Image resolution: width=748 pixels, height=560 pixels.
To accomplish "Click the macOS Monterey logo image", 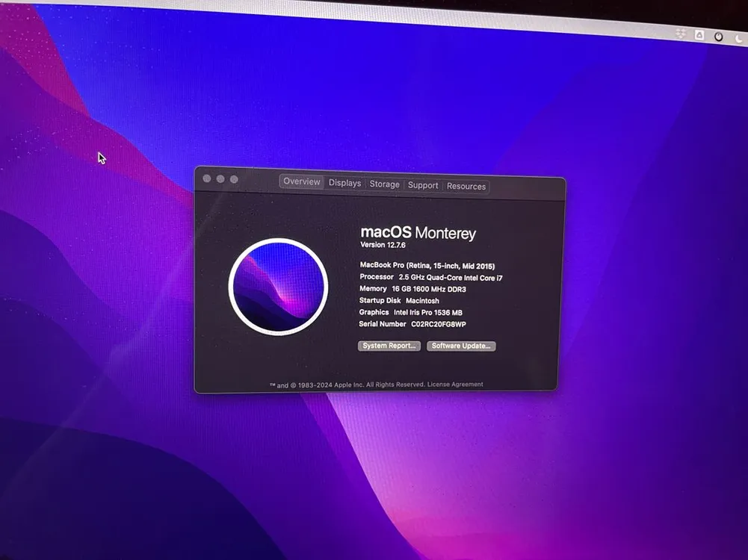I will tap(278, 287).
